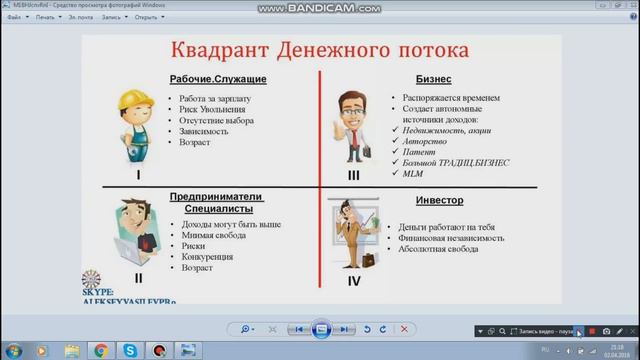Image resolution: width=640 pixels, height=360 pixels.
Task: Click the Bandicam window-select icon
Action: tap(491, 331)
